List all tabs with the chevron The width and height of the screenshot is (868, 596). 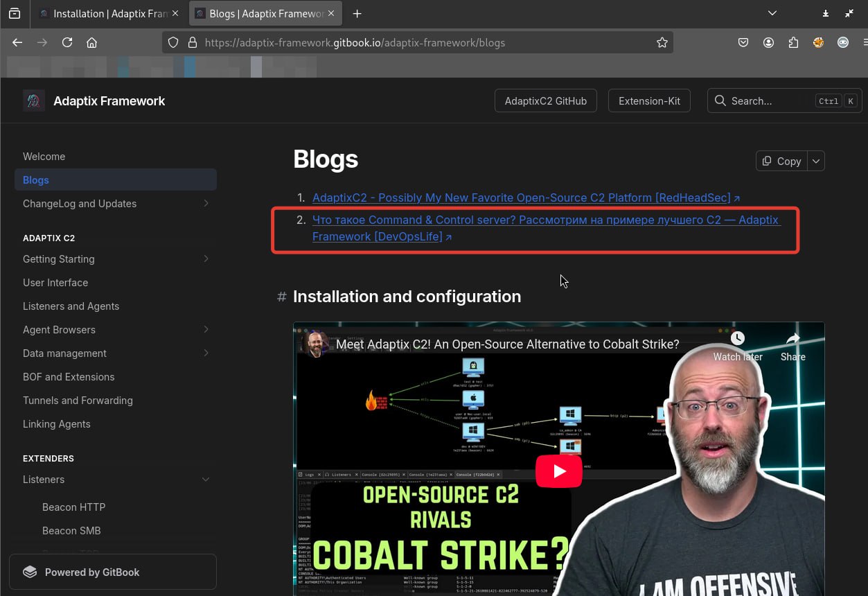pos(773,13)
